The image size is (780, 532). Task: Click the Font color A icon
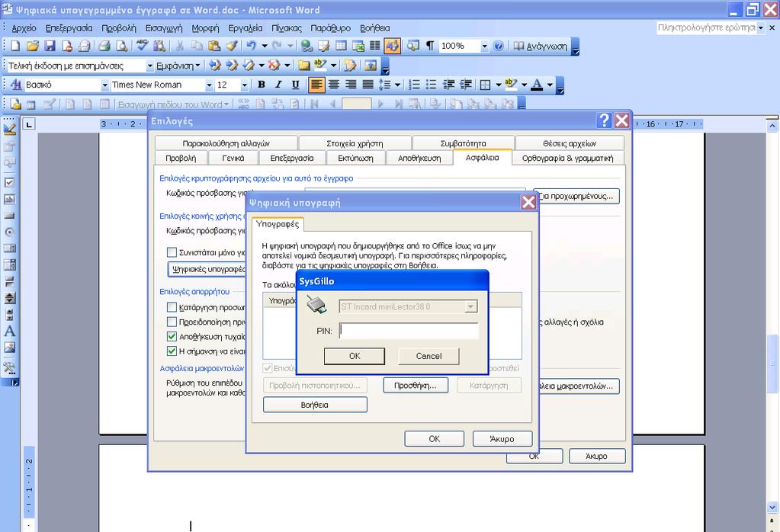click(x=537, y=85)
